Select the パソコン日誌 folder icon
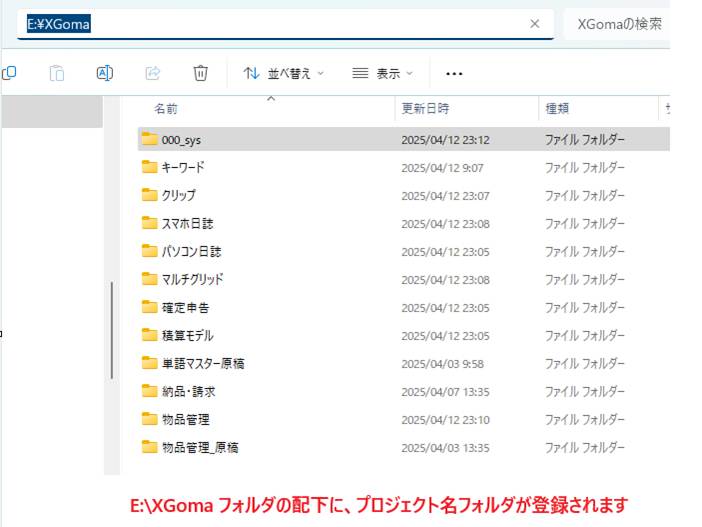This screenshot has width=702, height=527. coord(150,251)
